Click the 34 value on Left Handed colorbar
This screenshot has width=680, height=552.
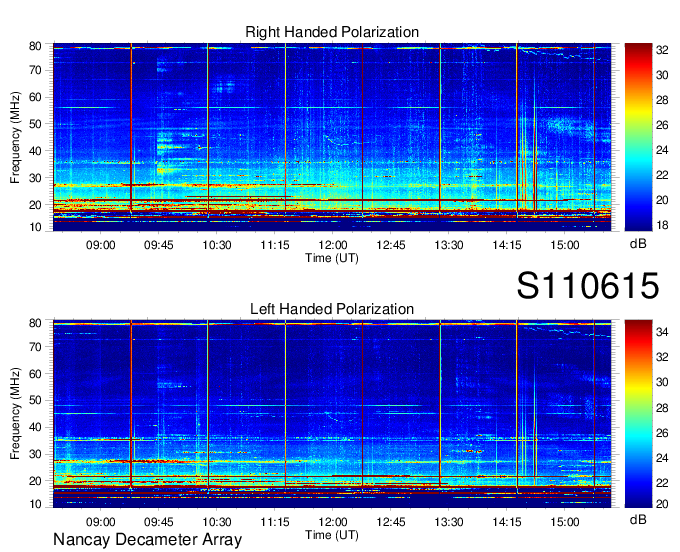[662, 332]
